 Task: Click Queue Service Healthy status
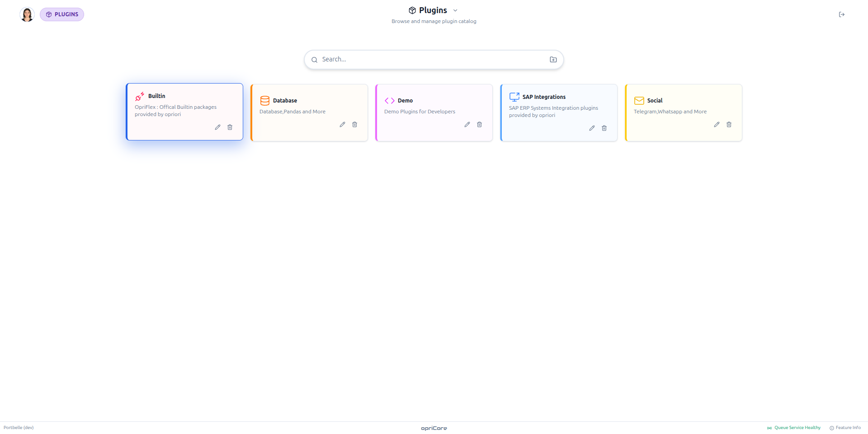click(x=794, y=428)
